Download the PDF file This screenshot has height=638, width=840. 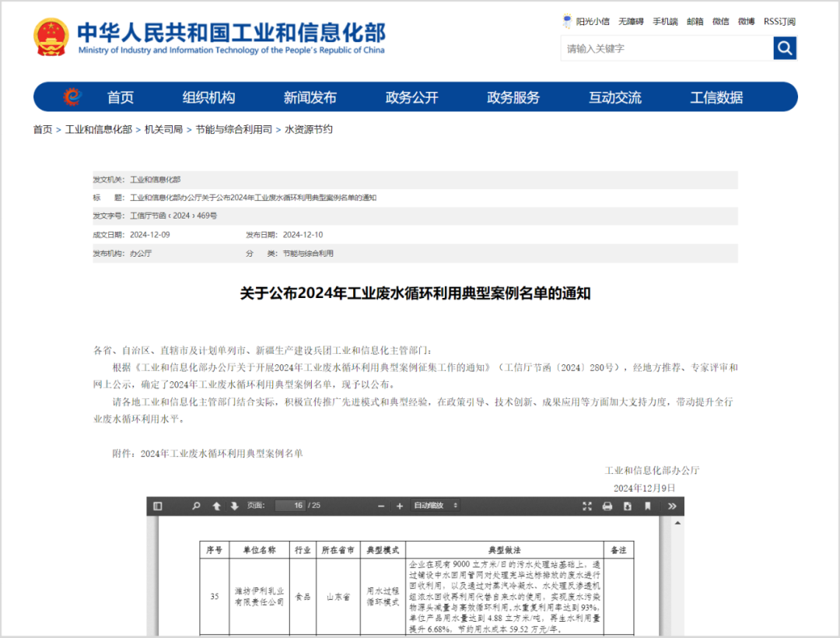point(627,507)
